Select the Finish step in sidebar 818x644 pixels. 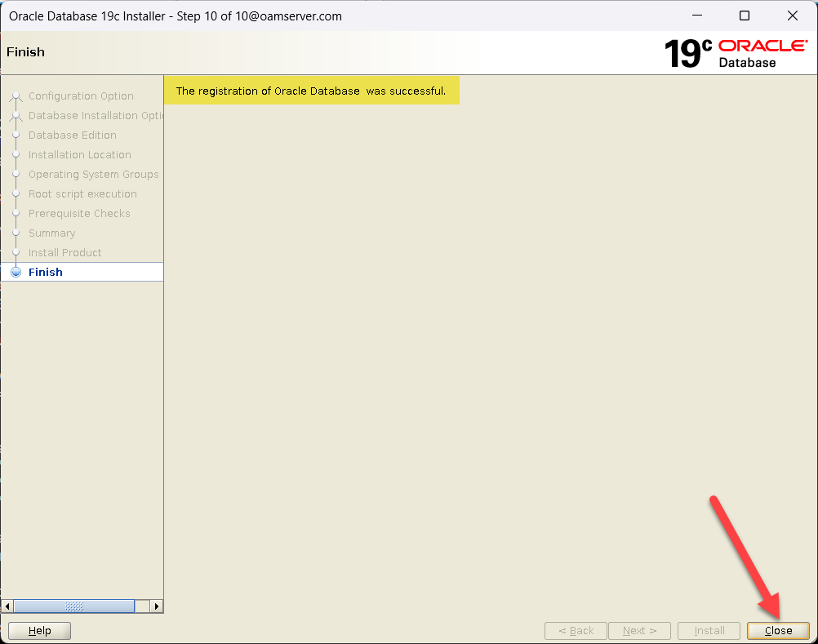[x=46, y=273]
